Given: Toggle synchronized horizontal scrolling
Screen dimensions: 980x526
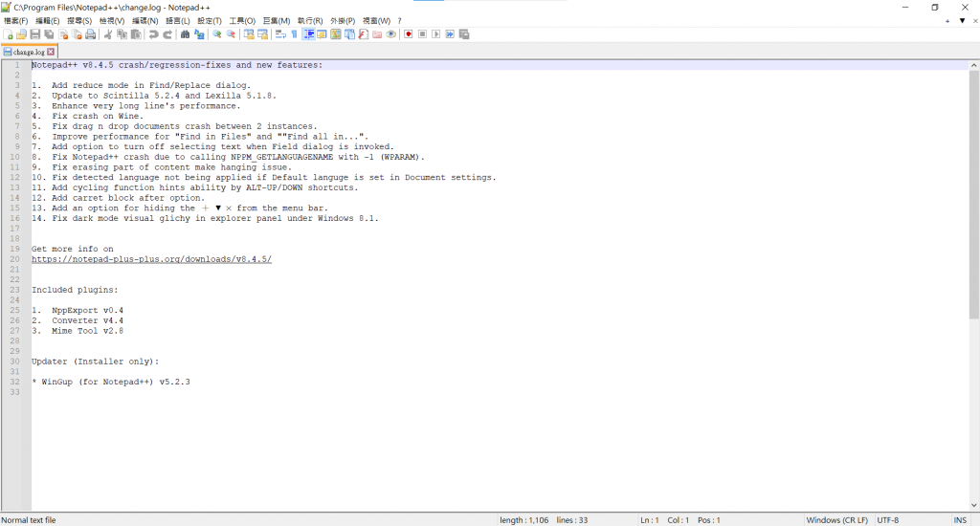Looking at the screenshot, I should pos(262,34).
